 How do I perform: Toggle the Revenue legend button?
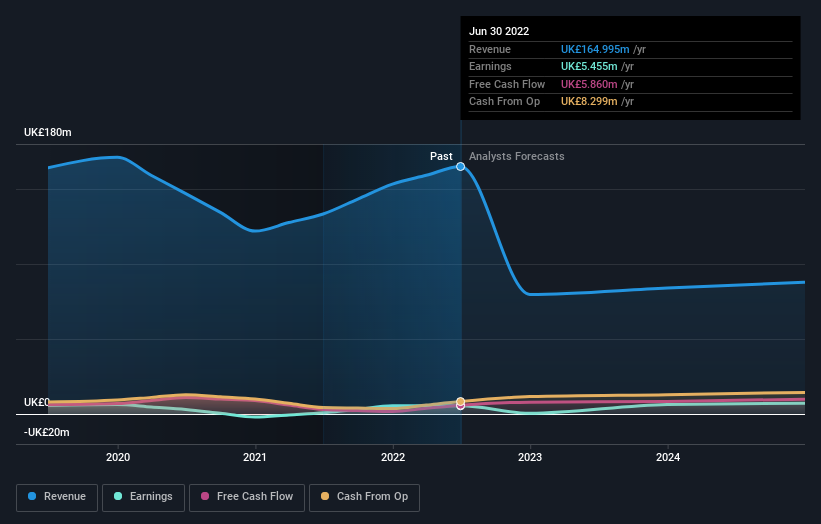coord(57,497)
